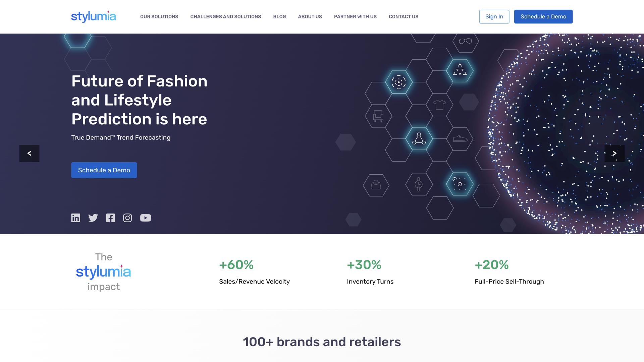Open the Instagram social icon
644x362 pixels.
pos(127,218)
